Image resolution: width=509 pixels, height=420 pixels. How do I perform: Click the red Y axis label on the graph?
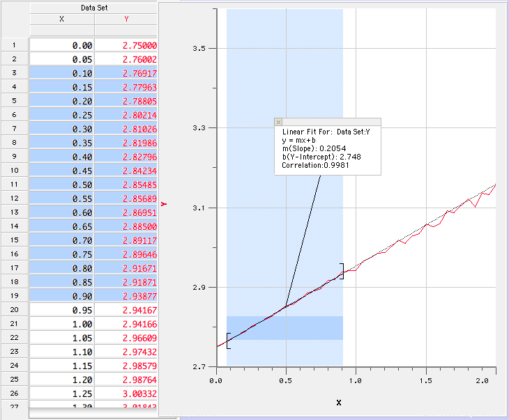pyautogui.click(x=164, y=204)
